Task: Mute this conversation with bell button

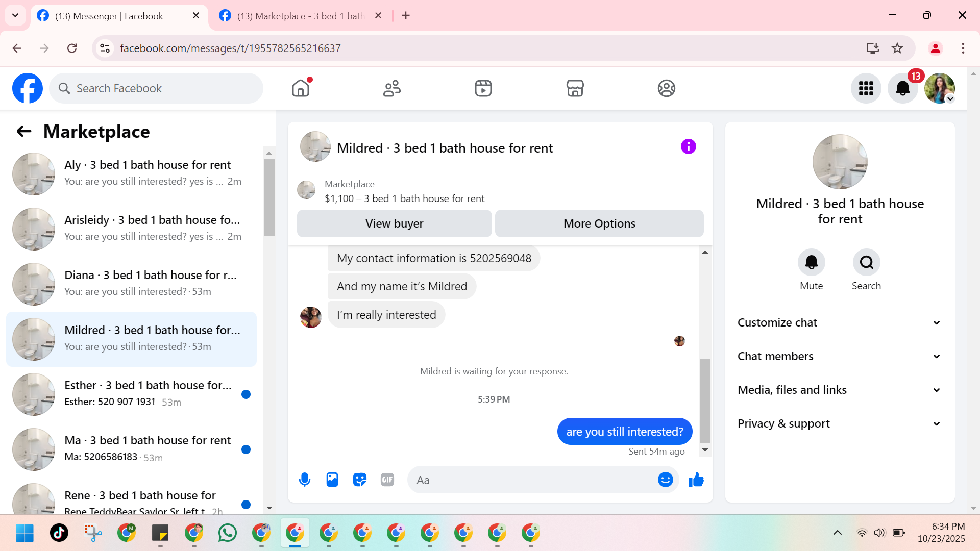Action: point(811,263)
